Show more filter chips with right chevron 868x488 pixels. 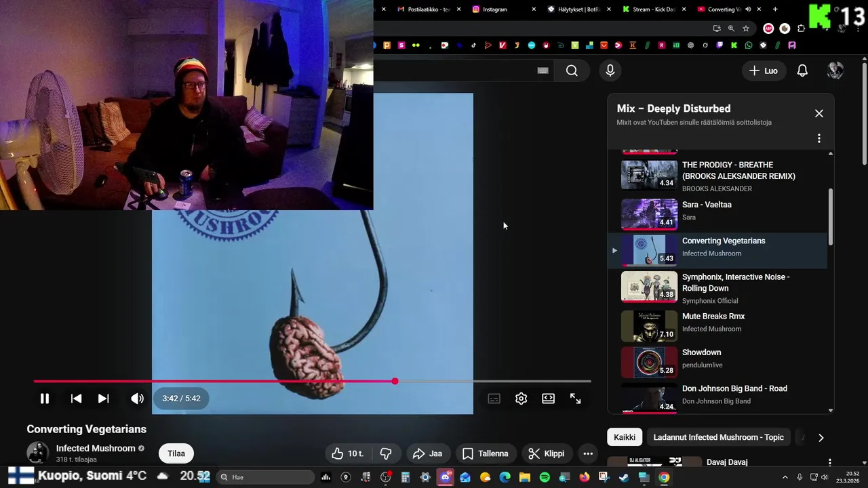(821, 437)
